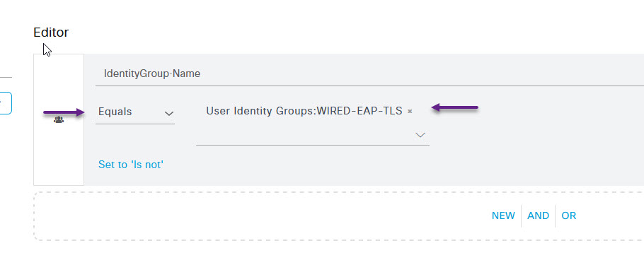Add a NEW condition

point(503,215)
